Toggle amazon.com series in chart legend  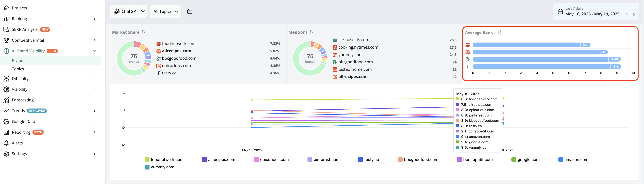(x=573, y=160)
